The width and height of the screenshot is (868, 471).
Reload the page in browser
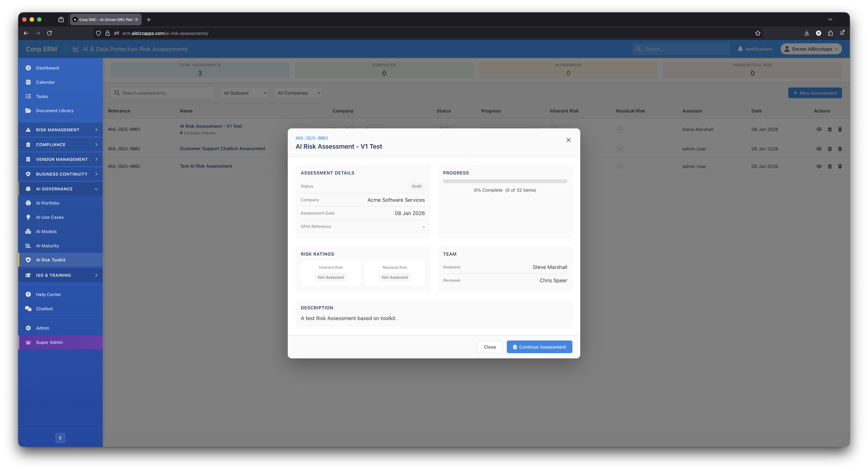(50, 33)
